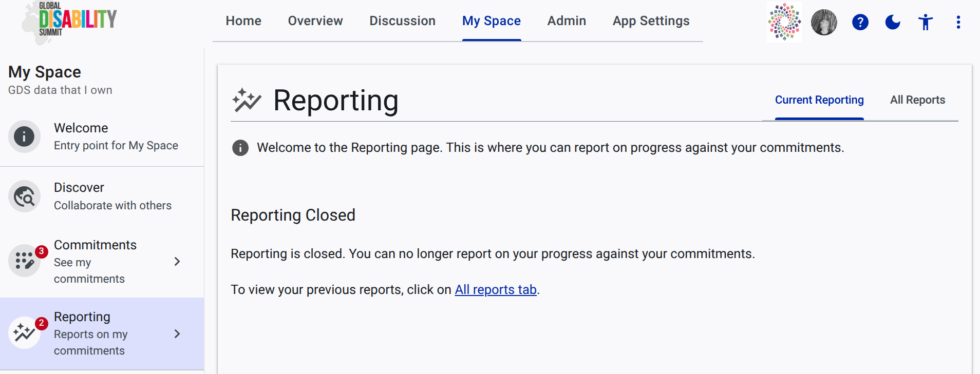
Task: Click the info icon beside welcome message
Action: [x=240, y=148]
